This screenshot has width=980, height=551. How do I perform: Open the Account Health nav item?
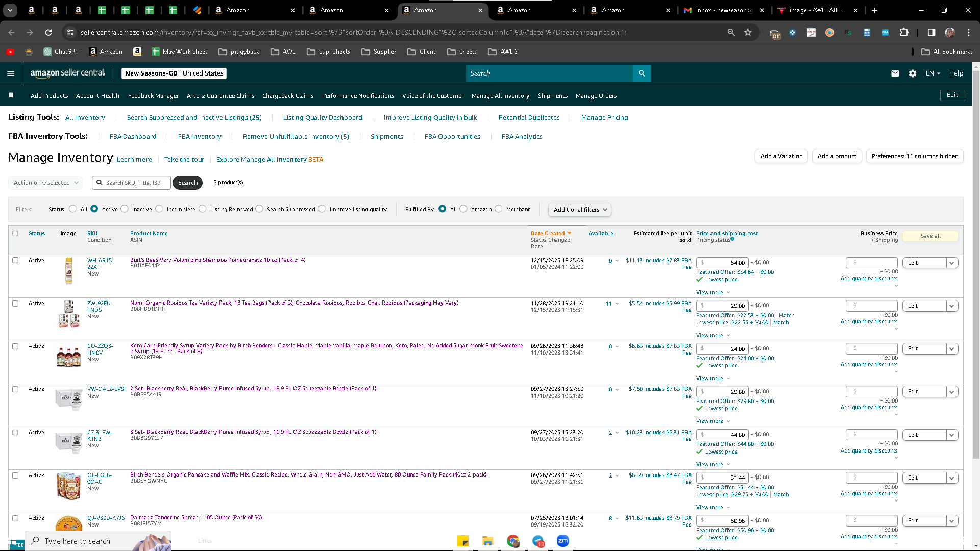coord(97,96)
